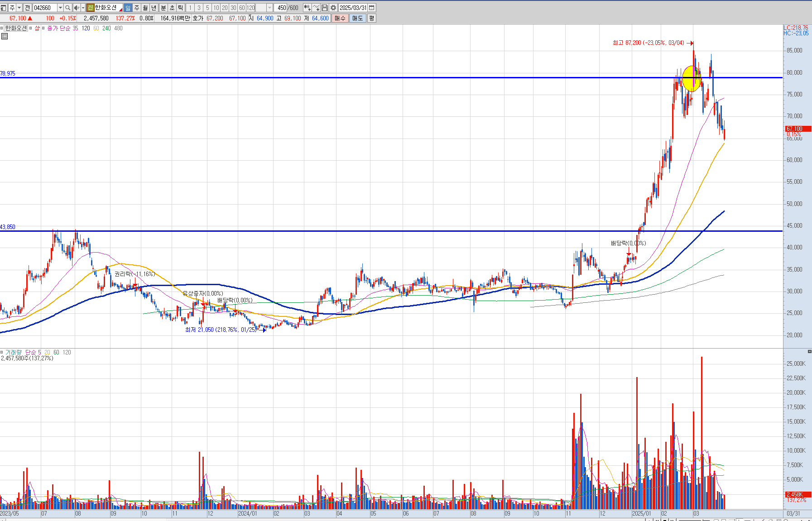Select the 20 interval button

[225, 8]
